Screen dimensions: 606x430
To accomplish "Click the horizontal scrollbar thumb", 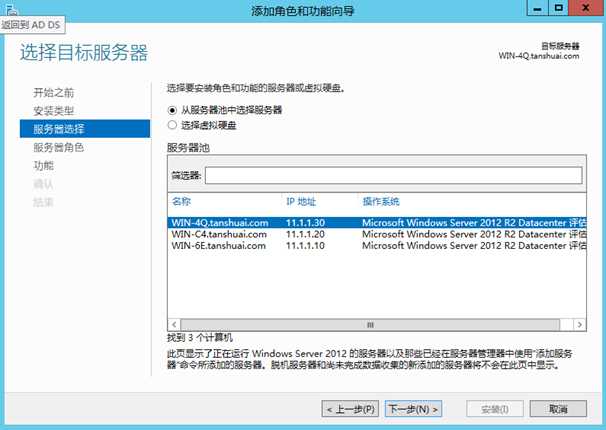I will 370,325.
